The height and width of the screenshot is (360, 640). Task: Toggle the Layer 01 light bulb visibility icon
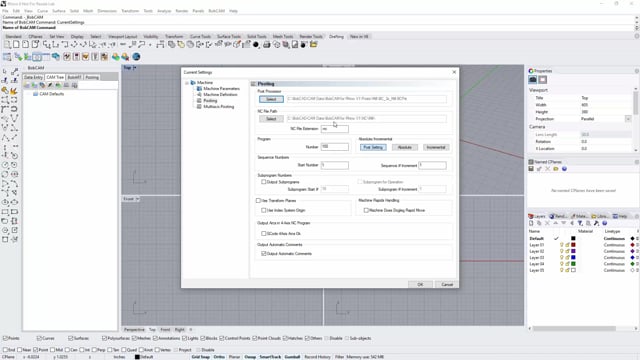tap(562, 245)
